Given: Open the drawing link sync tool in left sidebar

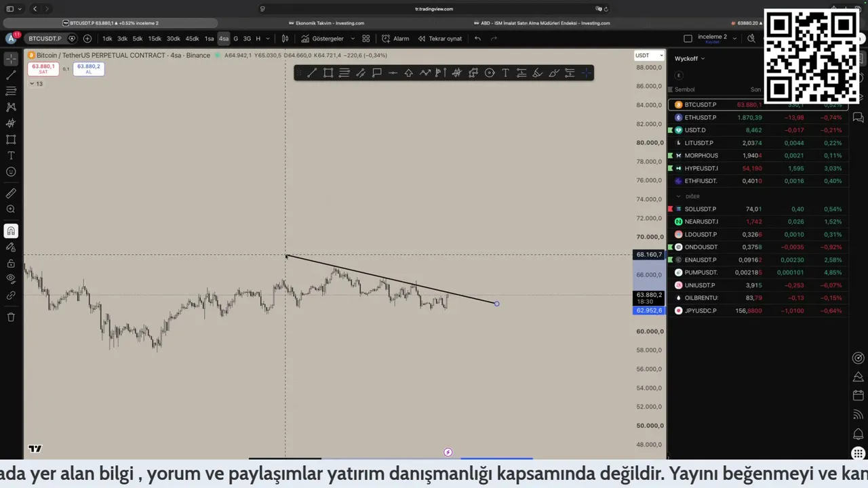Looking at the screenshot, I should point(11,296).
